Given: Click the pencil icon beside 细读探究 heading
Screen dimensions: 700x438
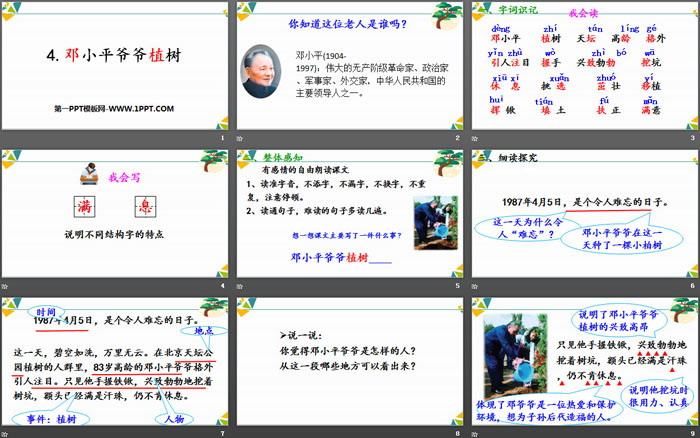Looking at the screenshot, I should pos(485,157).
